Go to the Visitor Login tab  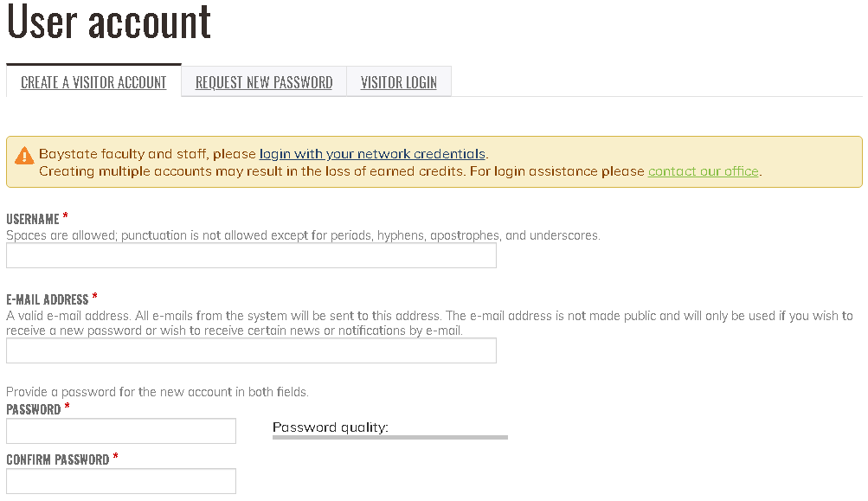pos(399,82)
